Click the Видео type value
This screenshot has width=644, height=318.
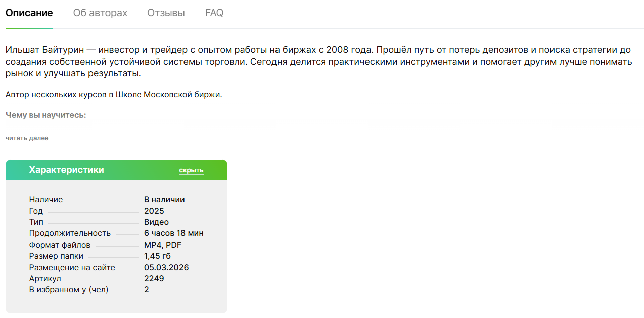156,222
